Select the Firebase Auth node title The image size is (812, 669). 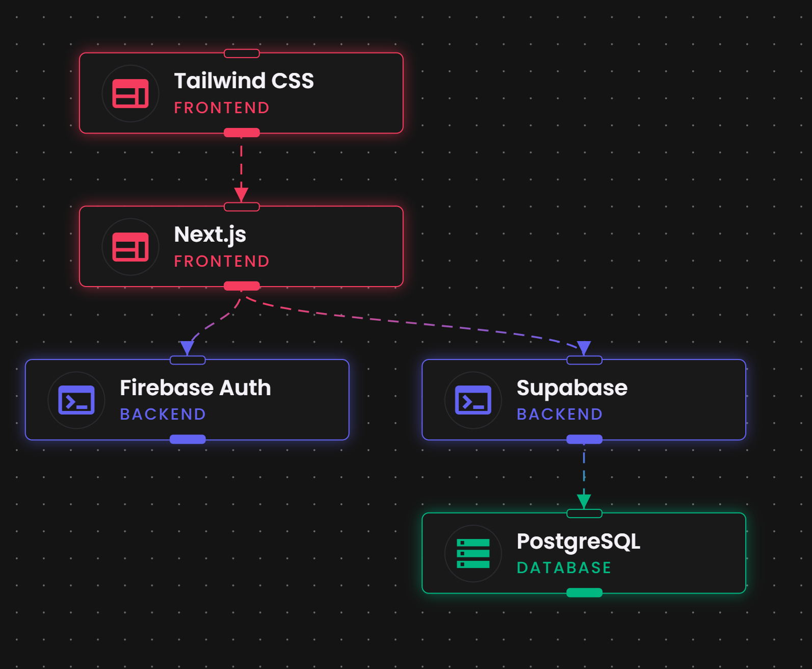click(195, 388)
